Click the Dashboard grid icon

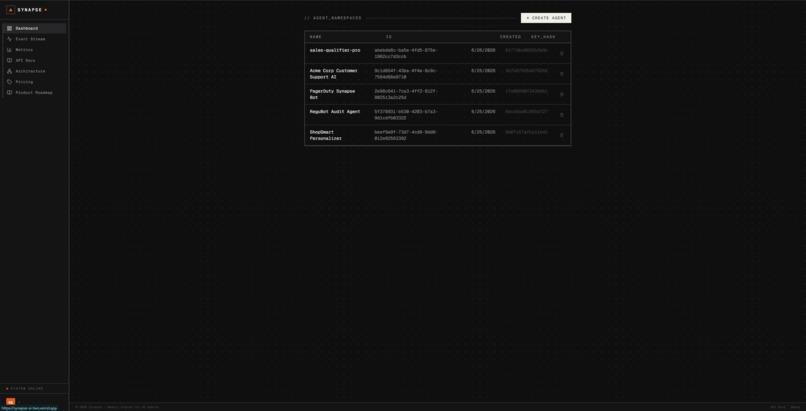(x=9, y=28)
